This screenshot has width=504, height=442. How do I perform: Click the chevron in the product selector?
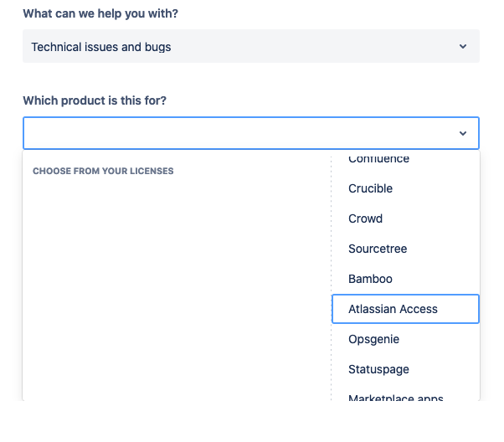point(462,134)
